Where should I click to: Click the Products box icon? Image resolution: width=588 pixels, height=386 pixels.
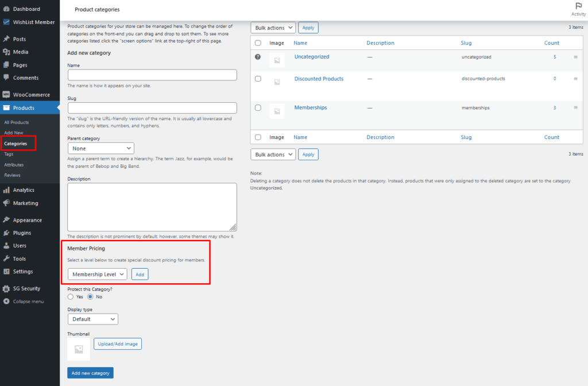pos(6,107)
